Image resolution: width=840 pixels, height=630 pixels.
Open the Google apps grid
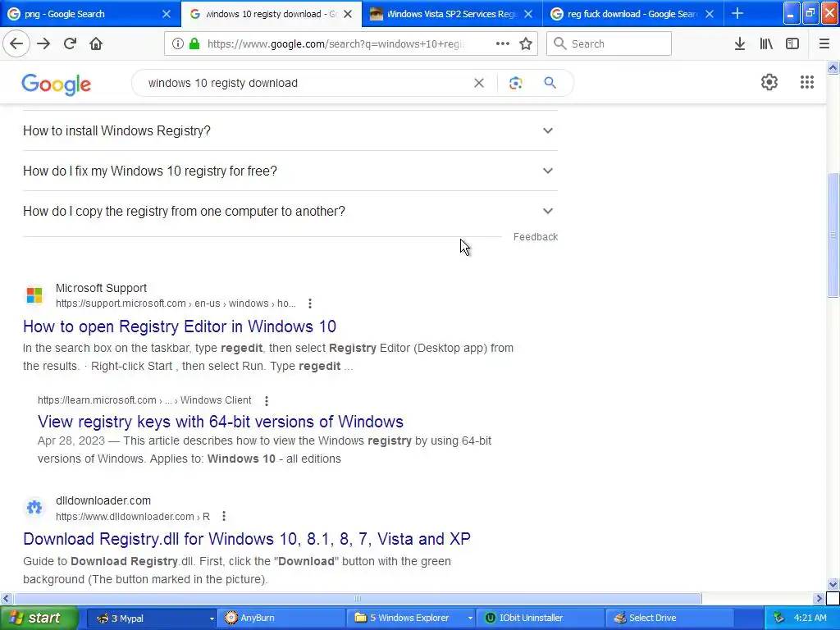[x=807, y=82]
